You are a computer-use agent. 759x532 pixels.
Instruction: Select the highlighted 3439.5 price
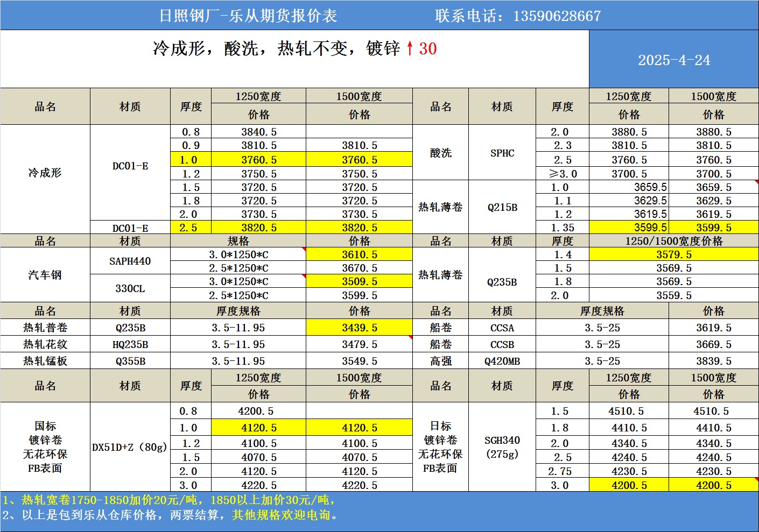pos(359,328)
